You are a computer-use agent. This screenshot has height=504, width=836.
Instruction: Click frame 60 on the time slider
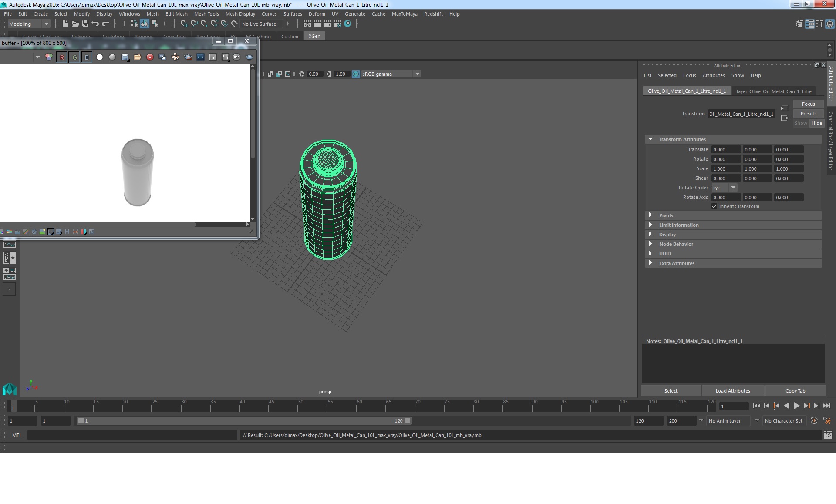359,406
